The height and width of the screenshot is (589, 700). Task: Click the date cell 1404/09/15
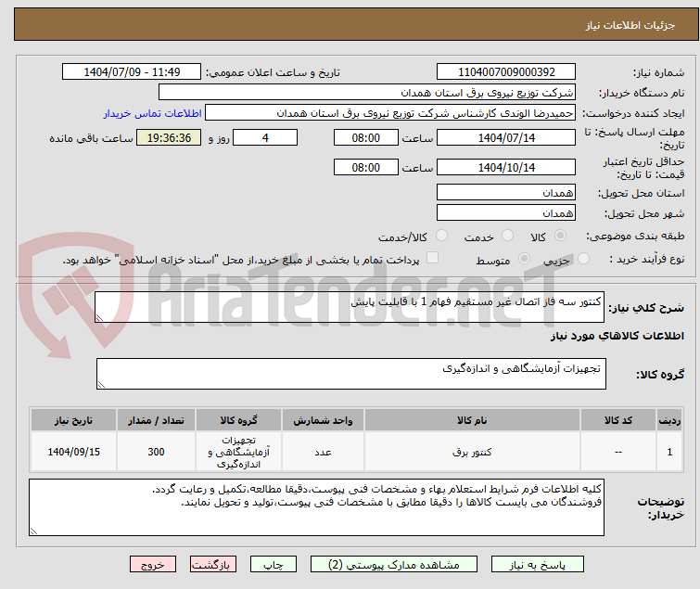click(x=73, y=452)
